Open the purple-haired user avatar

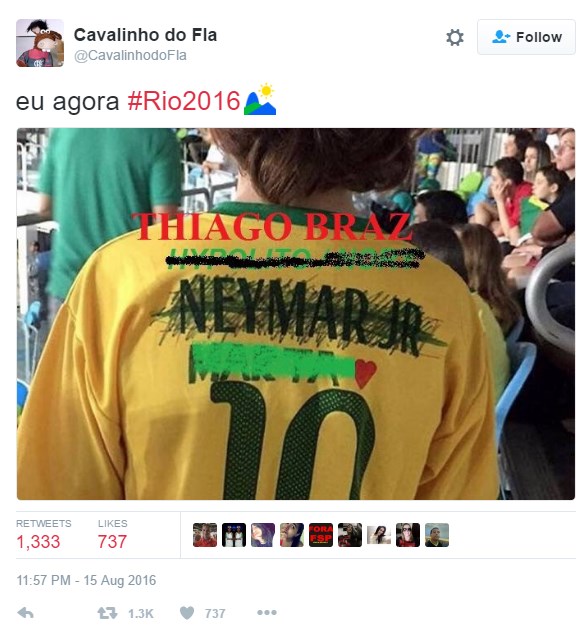pyautogui.click(x=263, y=535)
